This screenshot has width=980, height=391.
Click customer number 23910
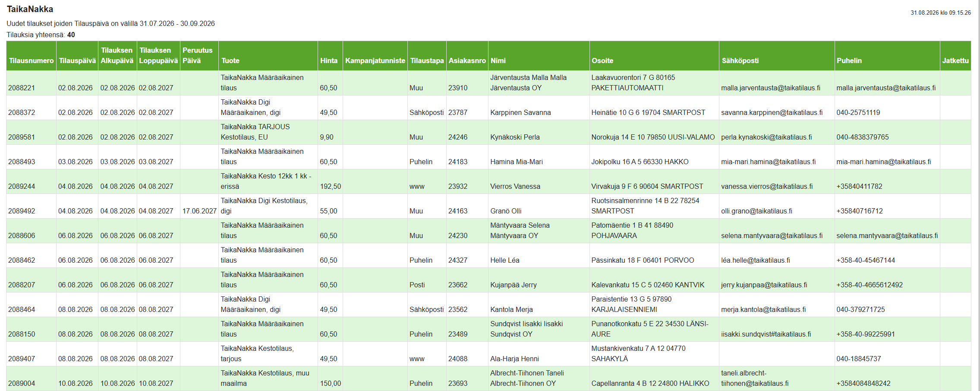point(458,88)
